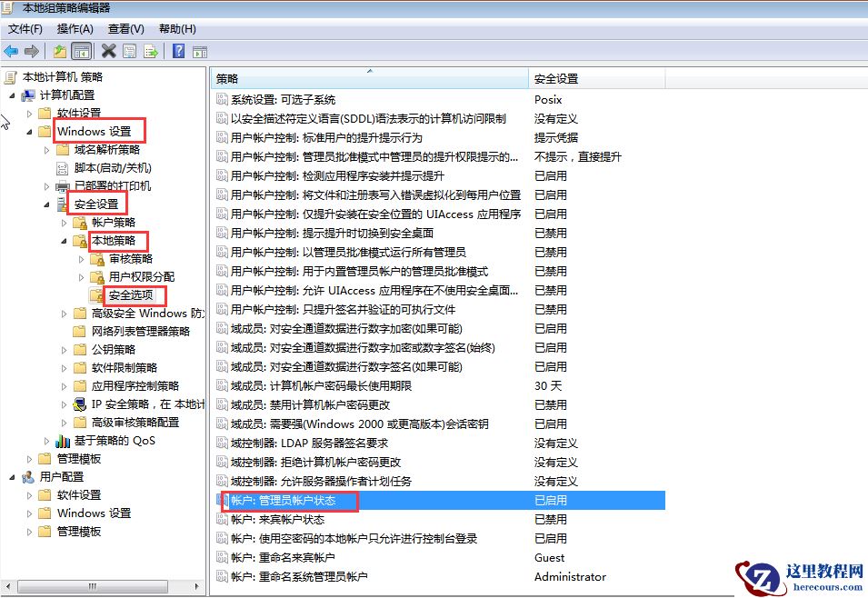Open the 操作(A) menu
The image size is (868, 598).
point(75,28)
